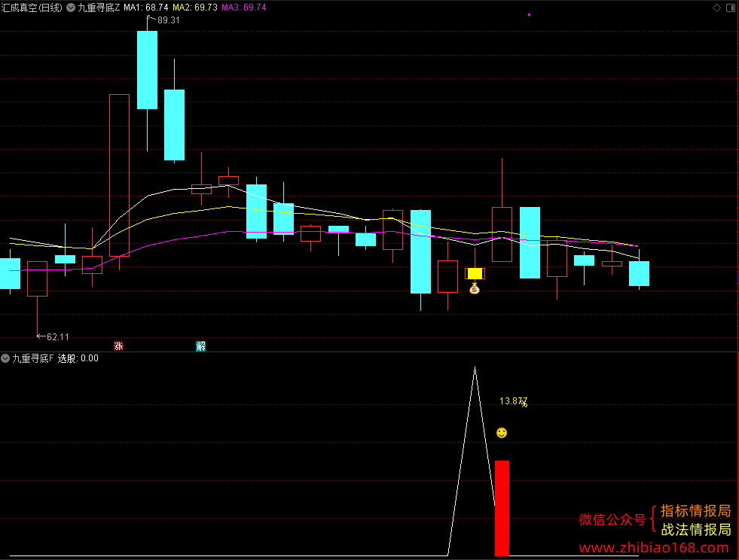Click the 九重寻底F indicator name
Screen dimensions: 739x560
[33, 358]
